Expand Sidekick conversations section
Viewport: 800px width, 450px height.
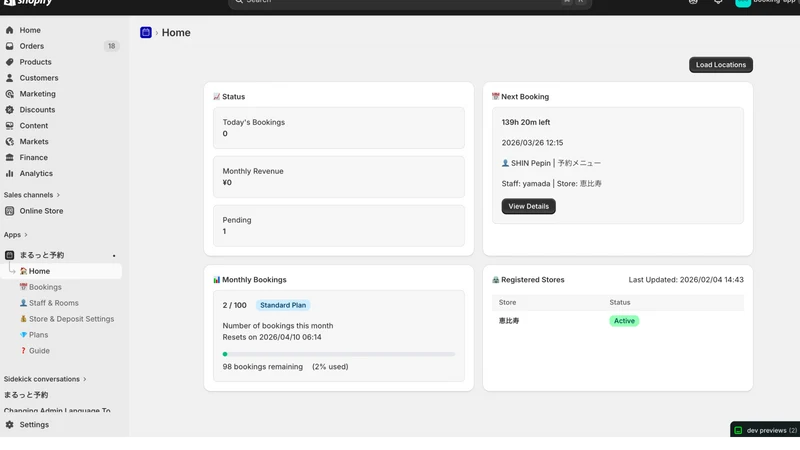pos(45,379)
